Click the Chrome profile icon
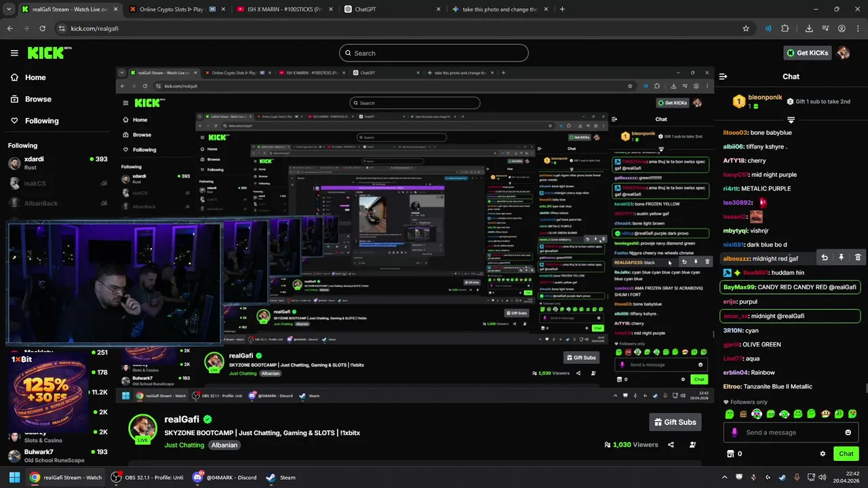Viewport: 868px width, 488px height. tap(842, 28)
